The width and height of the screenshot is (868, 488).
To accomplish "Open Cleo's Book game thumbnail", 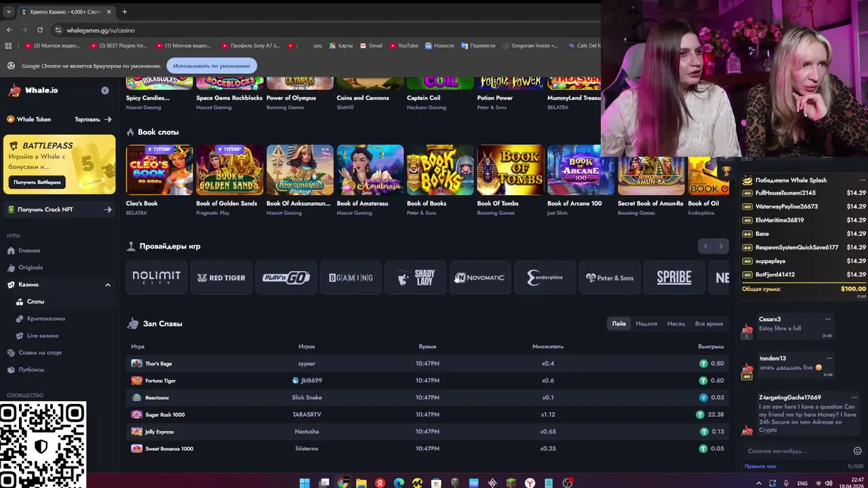I will click(159, 170).
